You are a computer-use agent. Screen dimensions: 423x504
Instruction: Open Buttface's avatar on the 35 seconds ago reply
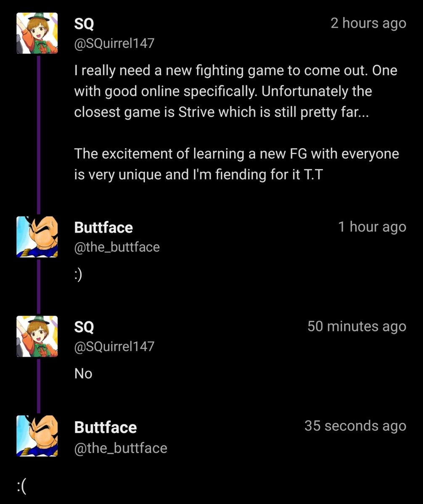pyautogui.click(x=37, y=436)
